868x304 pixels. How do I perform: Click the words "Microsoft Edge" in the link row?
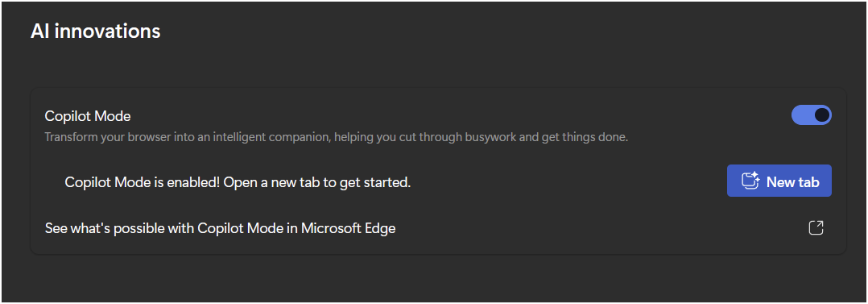348,228
